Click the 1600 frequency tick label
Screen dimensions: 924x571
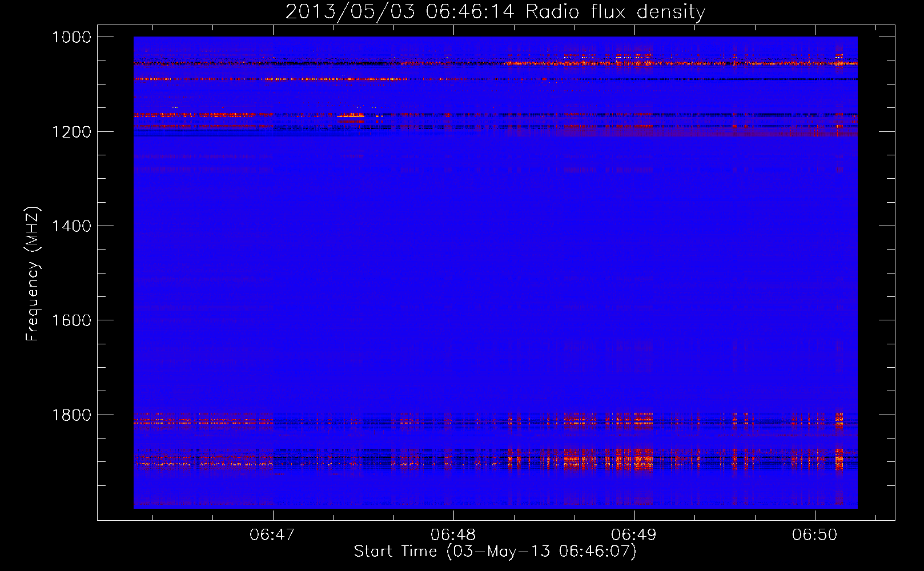coord(72,320)
